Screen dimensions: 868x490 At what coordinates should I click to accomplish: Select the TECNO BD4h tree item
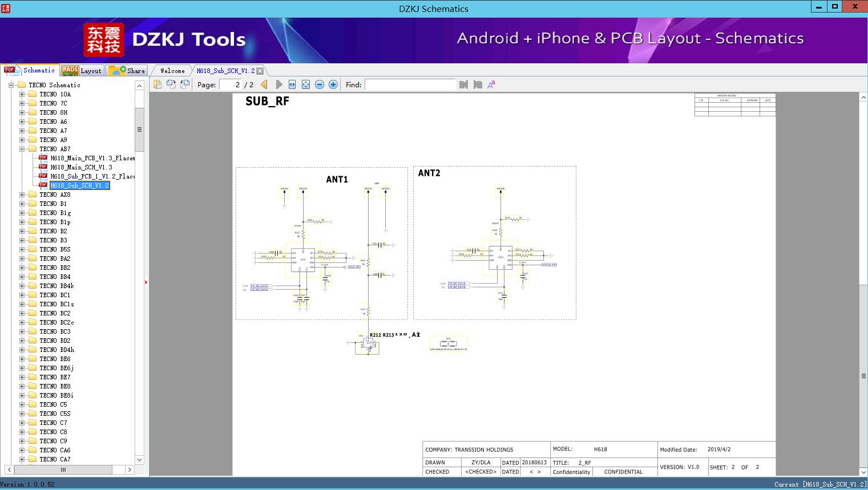(x=56, y=350)
